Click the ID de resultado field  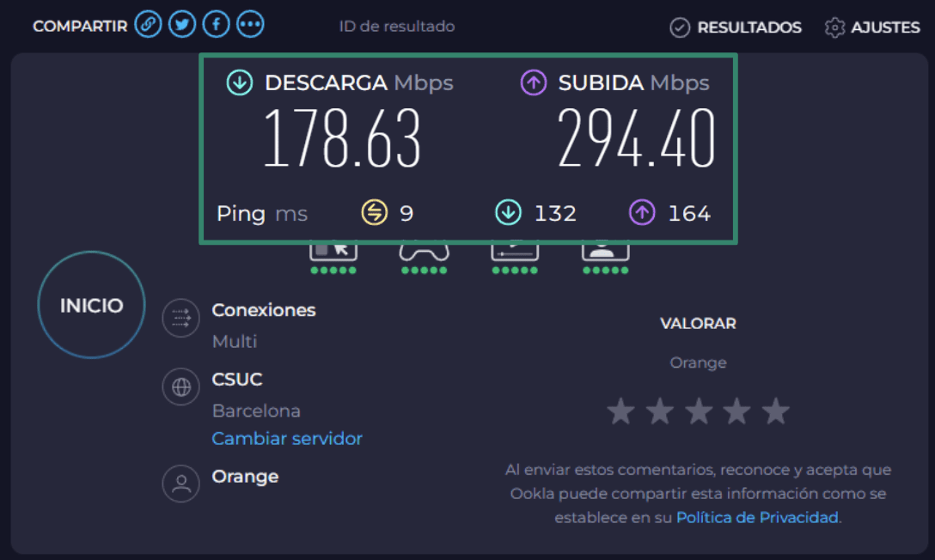click(397, 27)
